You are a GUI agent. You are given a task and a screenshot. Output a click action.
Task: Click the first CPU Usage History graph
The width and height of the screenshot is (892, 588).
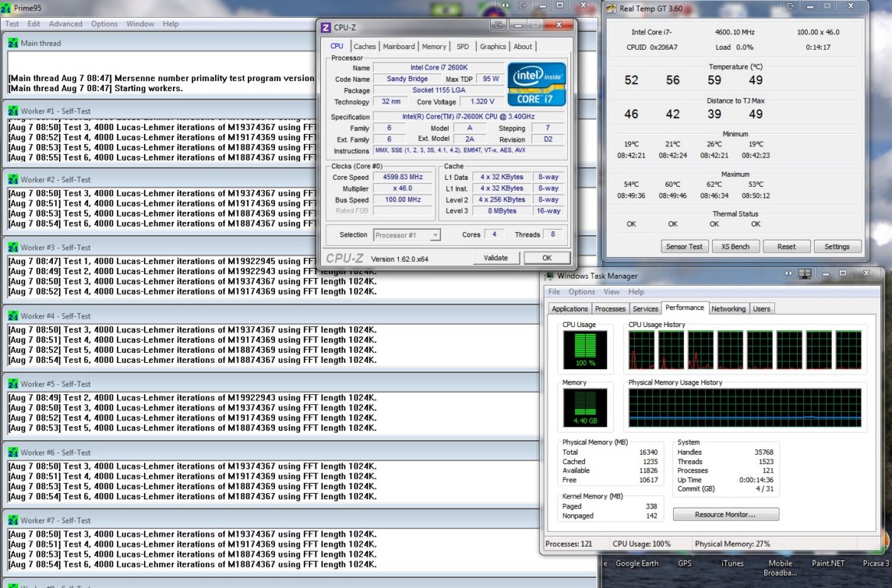pos(641,351)
